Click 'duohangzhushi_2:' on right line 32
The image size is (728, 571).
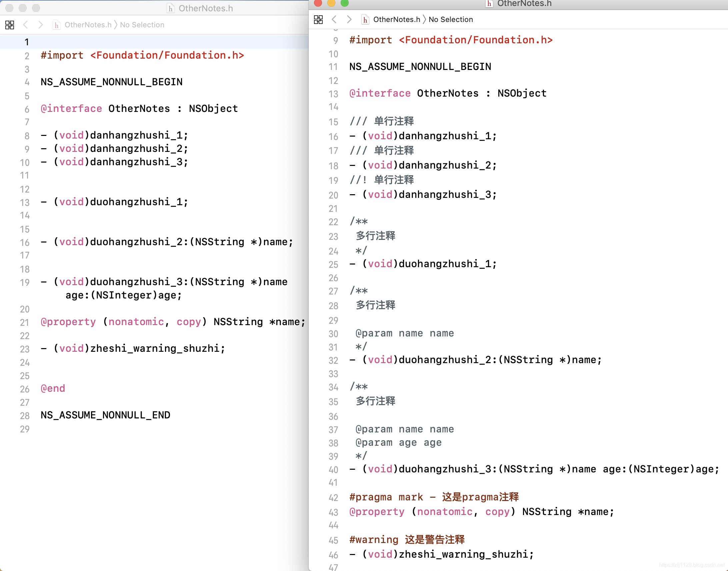click(475, 360)
